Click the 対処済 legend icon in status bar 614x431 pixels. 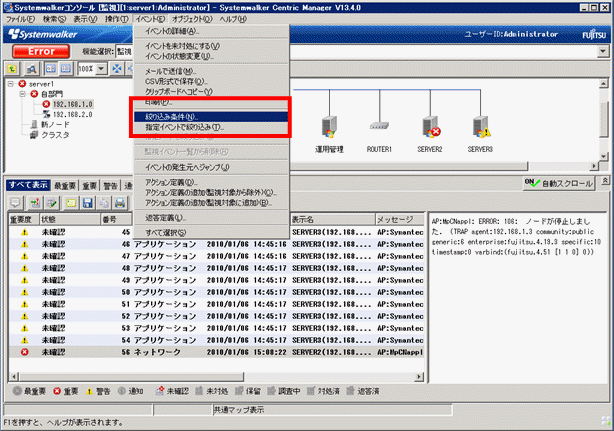pos(311,391)
